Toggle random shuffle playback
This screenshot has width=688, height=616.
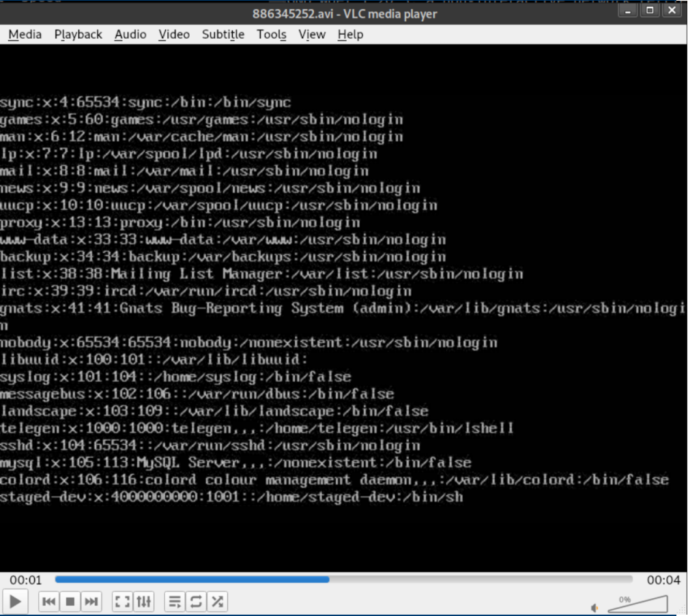click(217, 602)
